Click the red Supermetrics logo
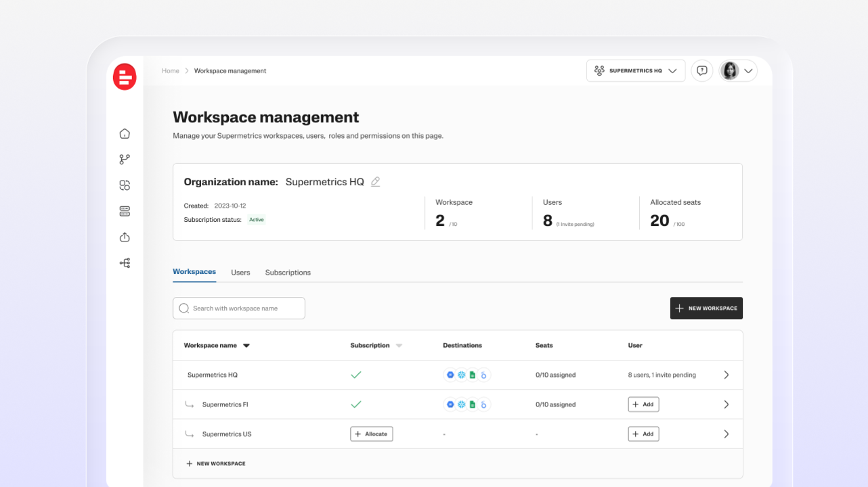This screenshot has height=487, width=868. (125, 77)
